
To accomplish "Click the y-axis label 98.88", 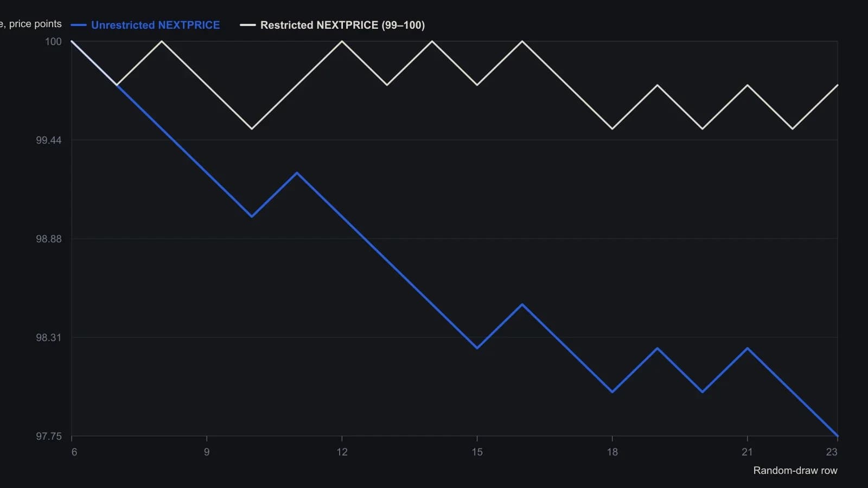I will click(x=49, y=239).
